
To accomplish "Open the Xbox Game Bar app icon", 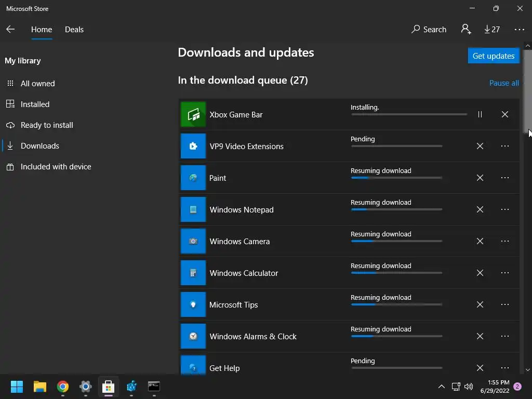I will (193, 114).
